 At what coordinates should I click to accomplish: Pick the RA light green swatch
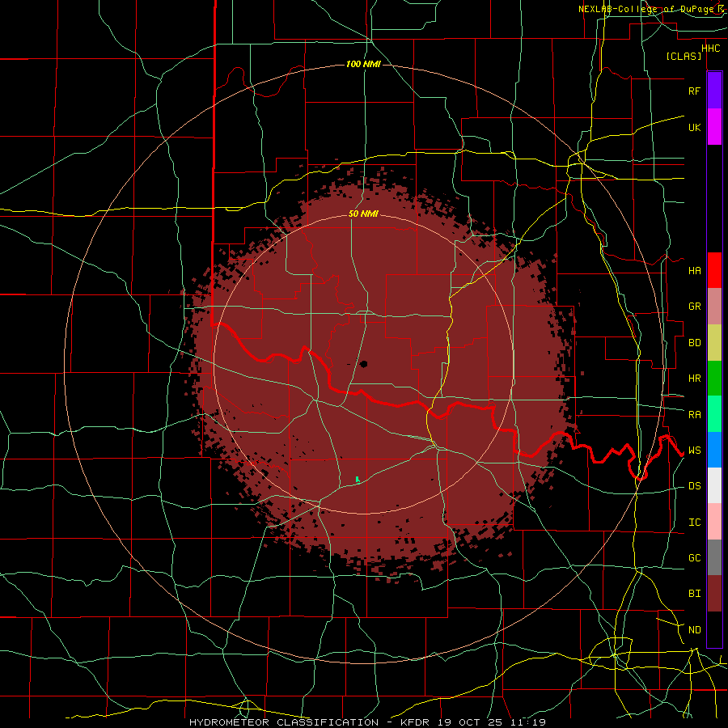point(714,414)
